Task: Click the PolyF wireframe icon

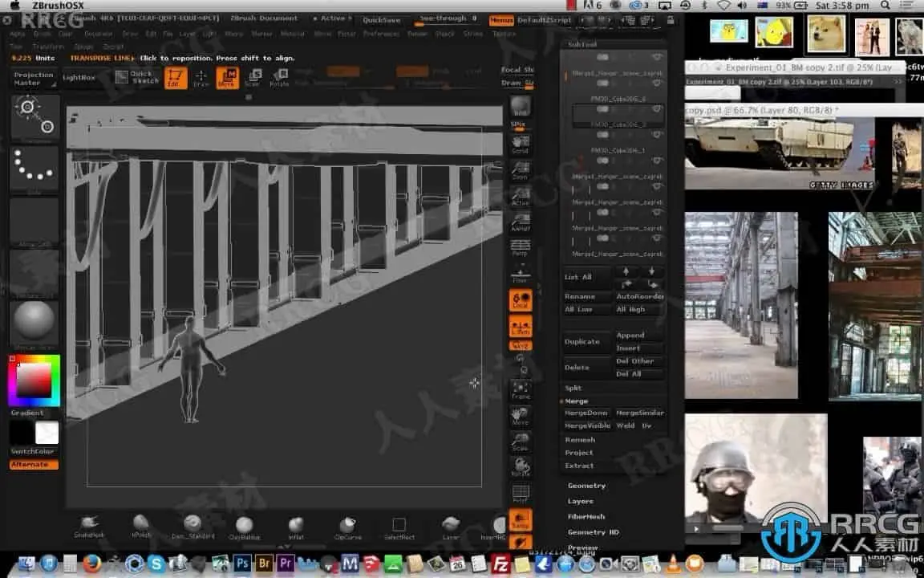Action: click(521, 494)
